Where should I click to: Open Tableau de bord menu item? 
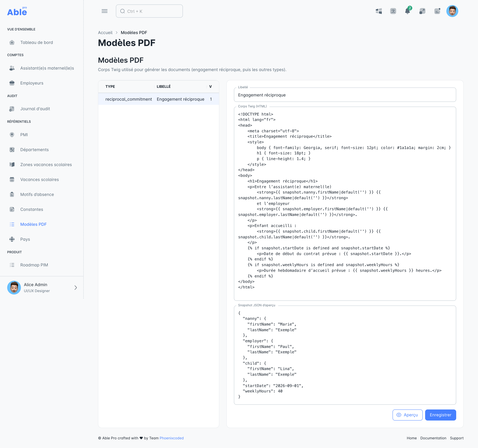click(42, 43)
